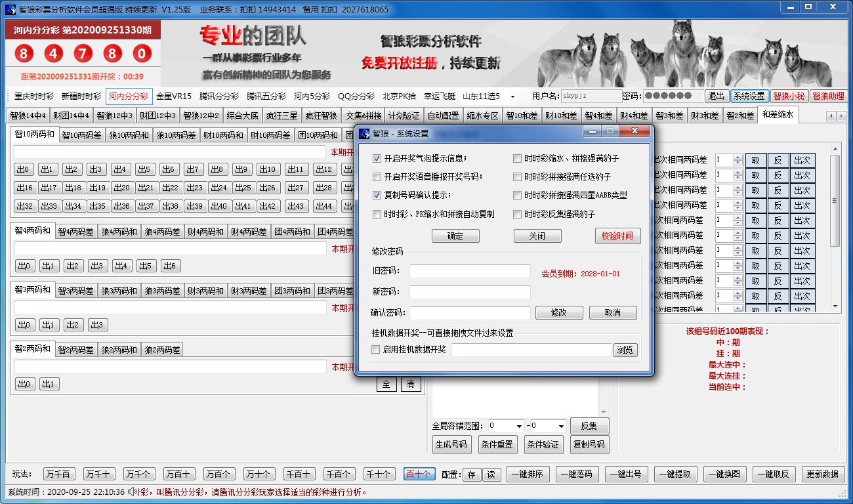The image size is (853, 504).
Task: Expand the second 全局容错范围 dropdown showing -0
Action: (x=560, y=426)
